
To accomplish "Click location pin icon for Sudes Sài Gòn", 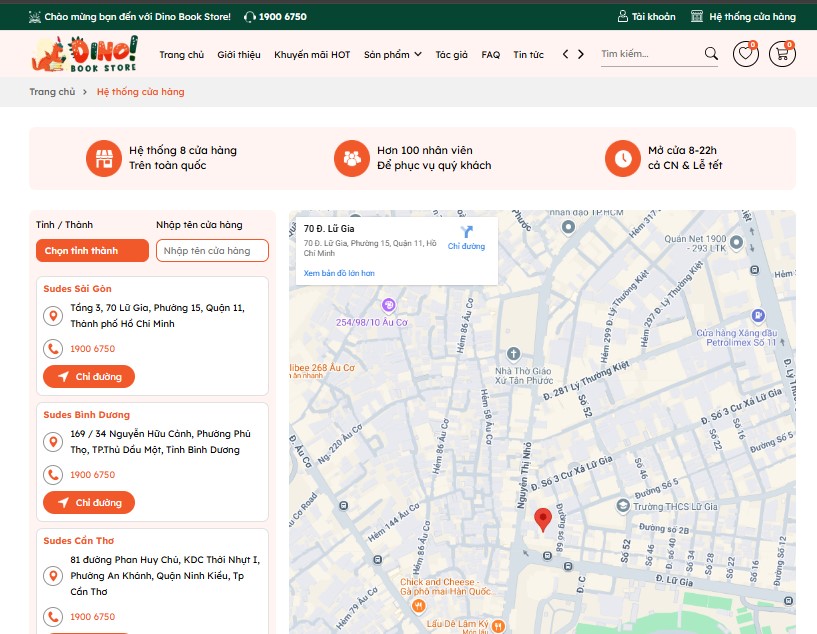I will (53, 316).
